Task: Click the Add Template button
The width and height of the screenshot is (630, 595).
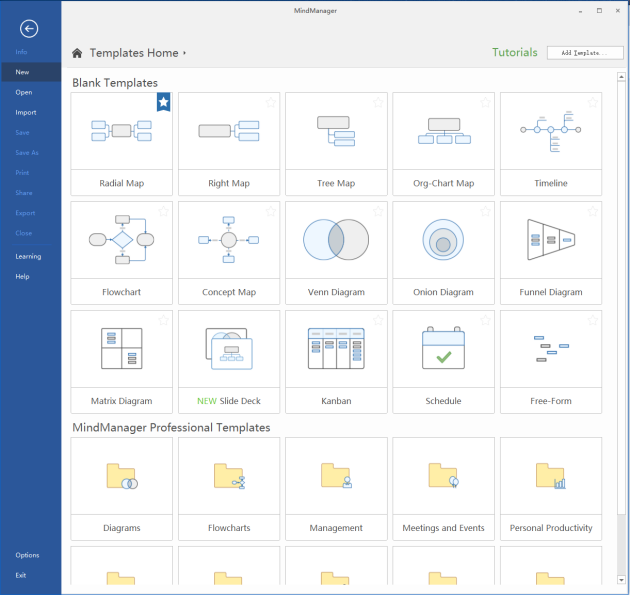Action: pos(585,52)
